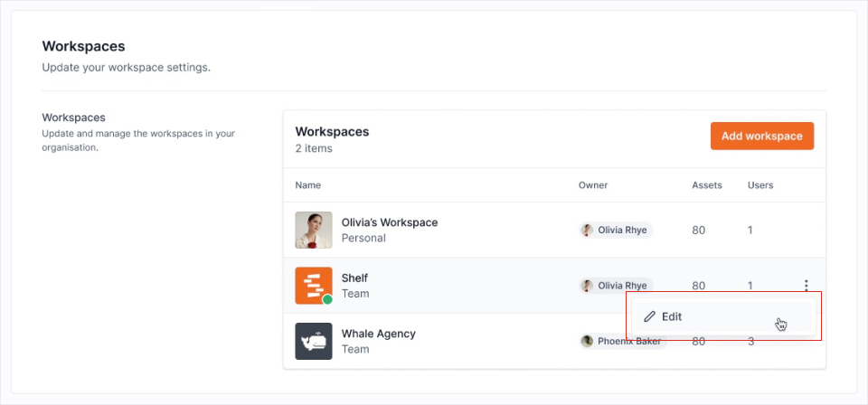
Task: Click the assets count 80 in Olivia's Workspace row
Action: pos(699,231)
